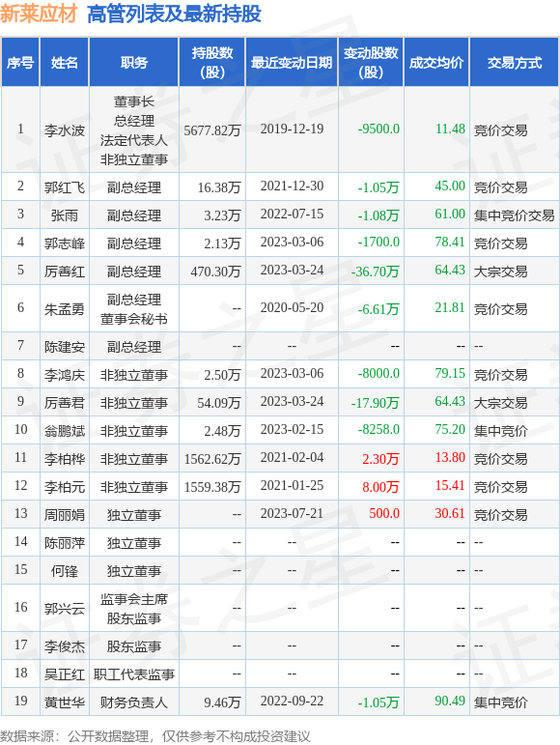Click 大宗交易 in 厉善红 row
The height and width of the screenshot is (745, 560).
pyautogui.click(x=501, y=272)
